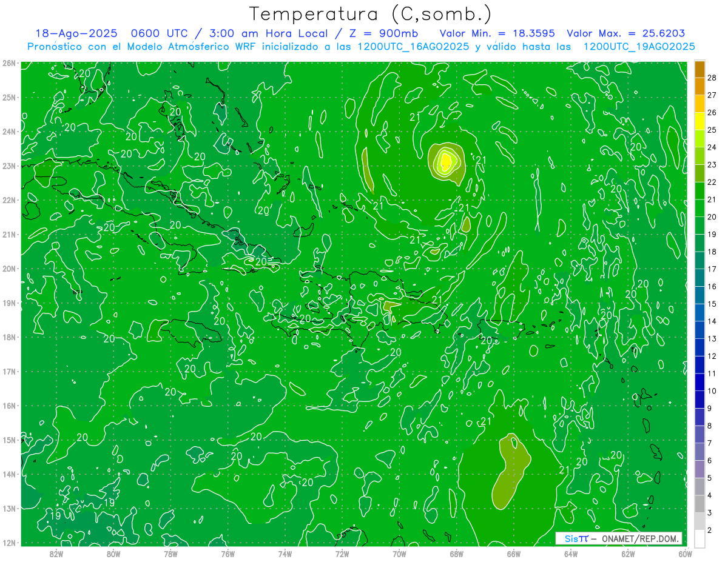Click the 26N latitude axis label
728x562 pixels.
coord(8,63)
